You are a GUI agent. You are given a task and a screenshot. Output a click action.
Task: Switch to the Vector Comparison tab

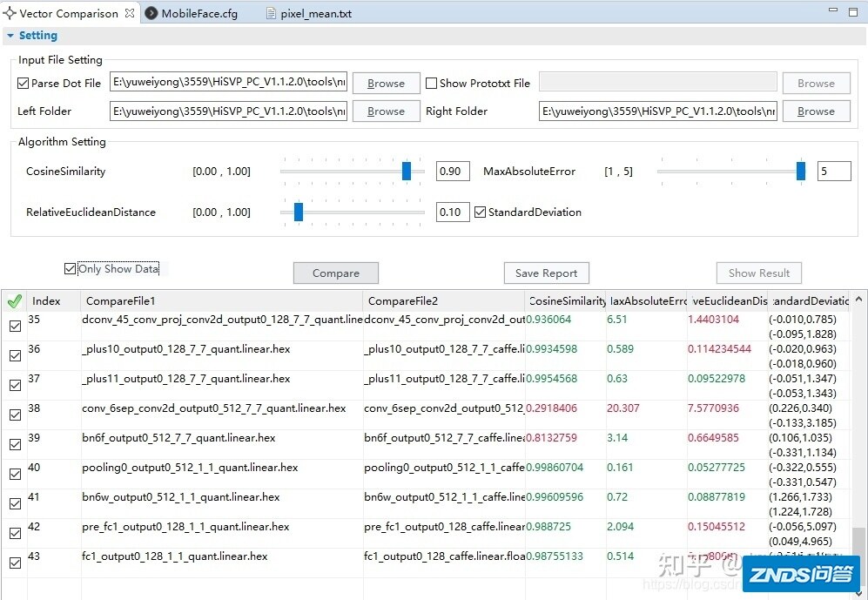[x=69, y=13]
